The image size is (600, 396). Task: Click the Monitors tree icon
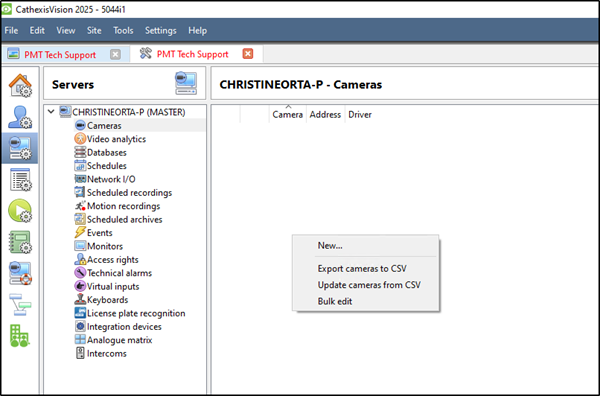(80, 246)
